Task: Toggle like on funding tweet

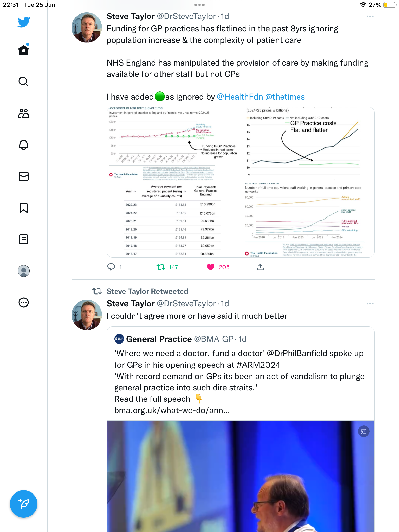Action: pos(211,267)
